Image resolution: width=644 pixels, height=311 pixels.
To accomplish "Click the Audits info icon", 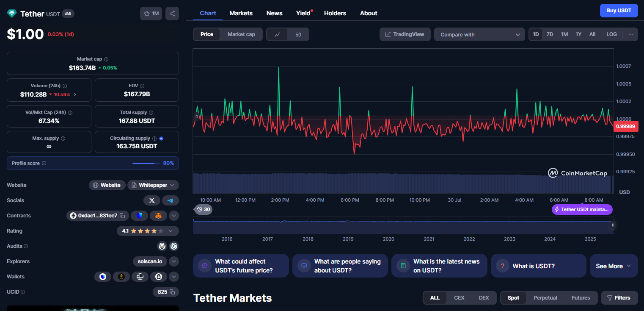I will pyautogui.click(x=26, y=246).
